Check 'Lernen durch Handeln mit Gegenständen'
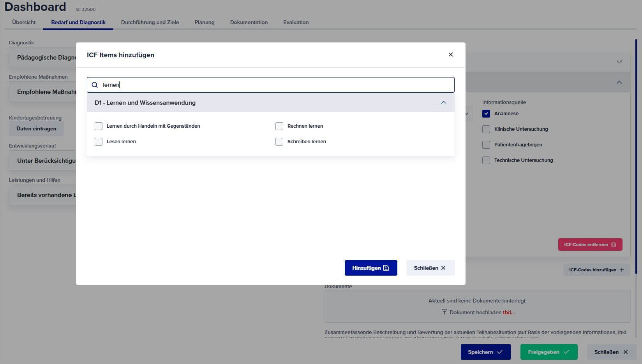 pyautogui.click(x=99, y=126)
